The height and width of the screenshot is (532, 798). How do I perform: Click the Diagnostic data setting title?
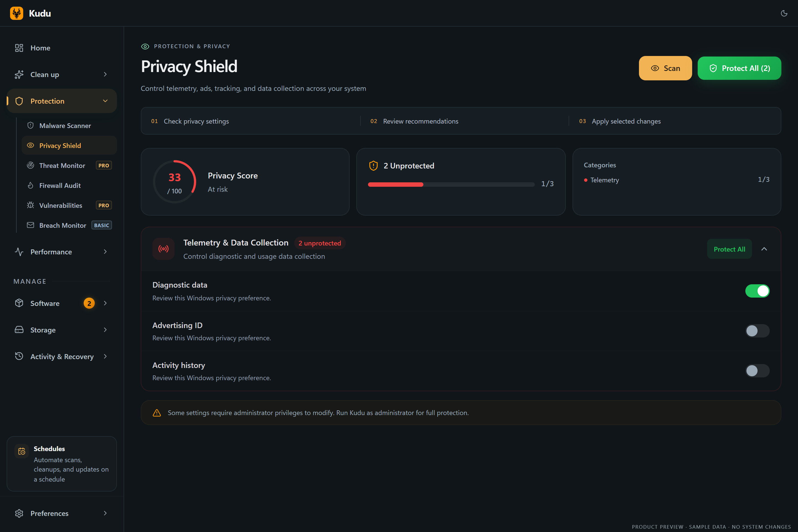point(180,285)
